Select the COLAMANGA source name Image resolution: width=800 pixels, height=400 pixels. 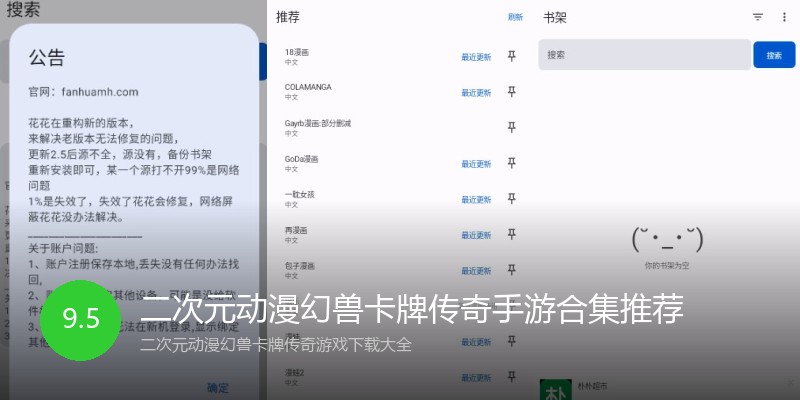point(308,87)
